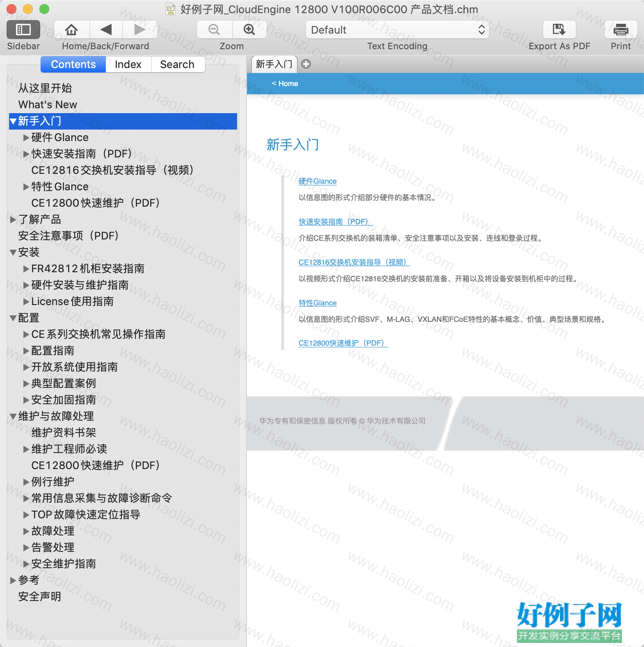Click the Forward arrow
This screenshot has height=647, width=644.
tap(140, 30)
